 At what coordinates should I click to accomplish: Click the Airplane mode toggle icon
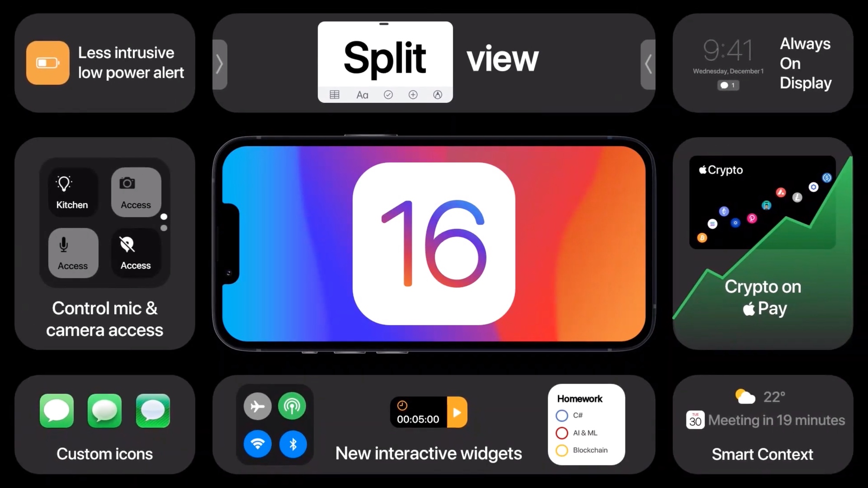point(257,406)
